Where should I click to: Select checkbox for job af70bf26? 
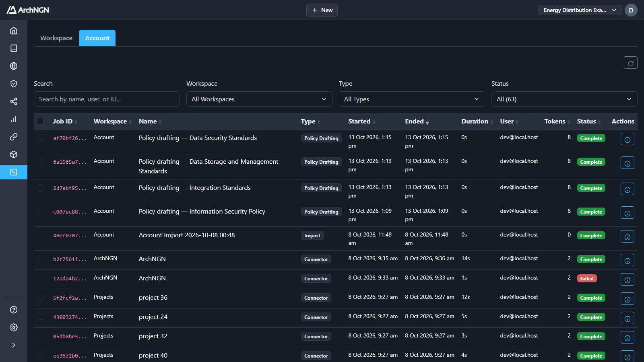coord(40,138)
